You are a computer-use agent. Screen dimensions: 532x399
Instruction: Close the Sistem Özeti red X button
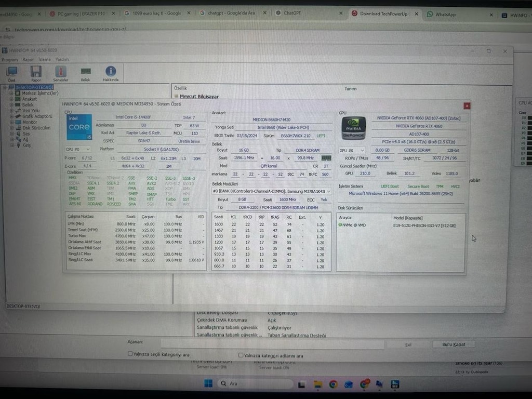pos(467,106)
